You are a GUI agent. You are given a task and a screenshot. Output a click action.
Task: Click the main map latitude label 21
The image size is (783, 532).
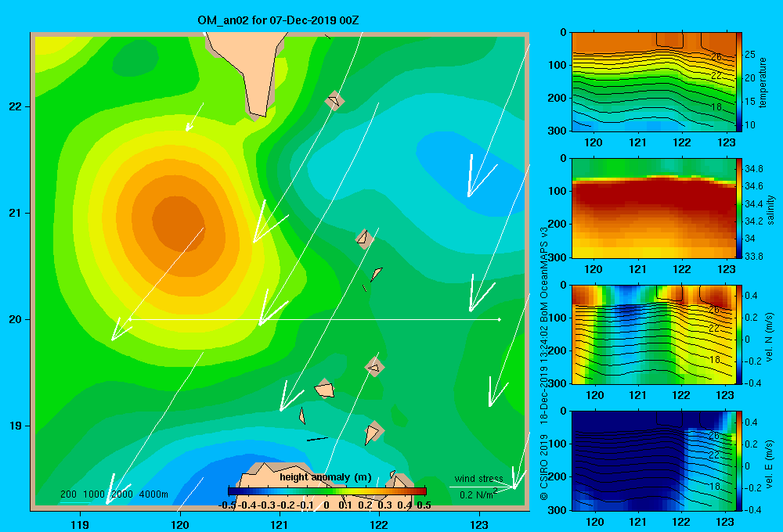point(15,213)
